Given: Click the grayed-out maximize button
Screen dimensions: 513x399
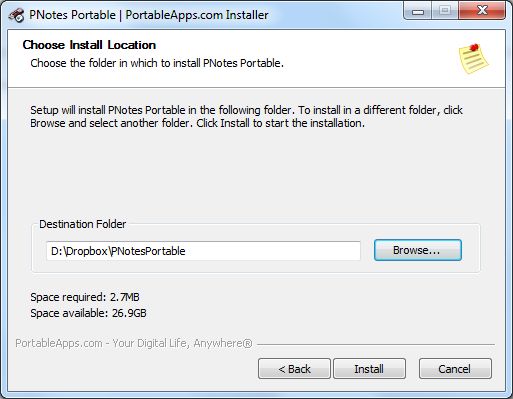Looking at the screenshot, I should pyautogui.click(x=445, y=11).
